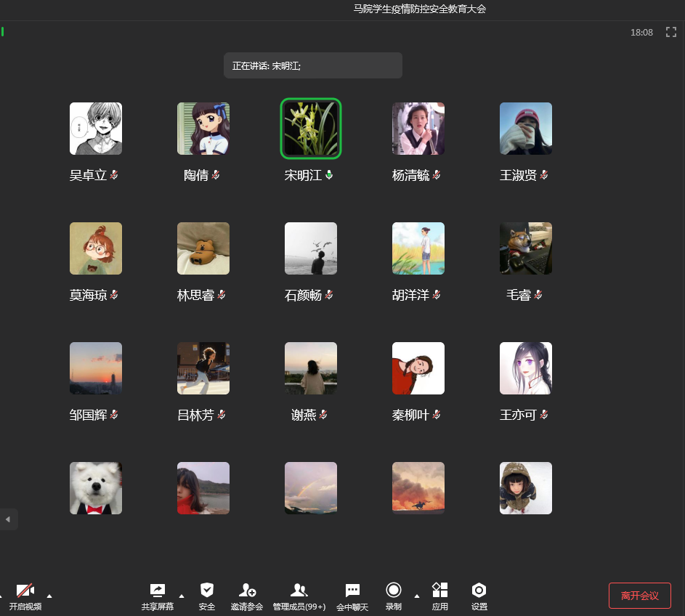Click muted mic icon beside 林思睿
The image size is (685, 616).
pyautogui.click(x=222, y=295)
